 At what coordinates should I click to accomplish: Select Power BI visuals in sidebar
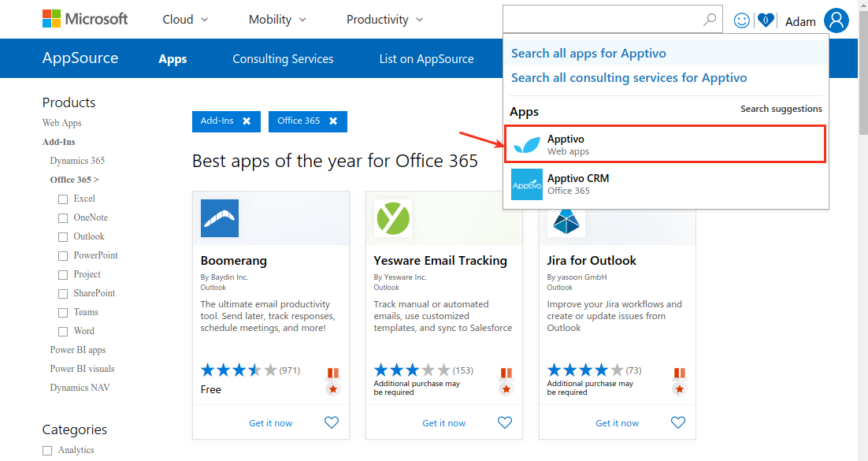[83, 369]
